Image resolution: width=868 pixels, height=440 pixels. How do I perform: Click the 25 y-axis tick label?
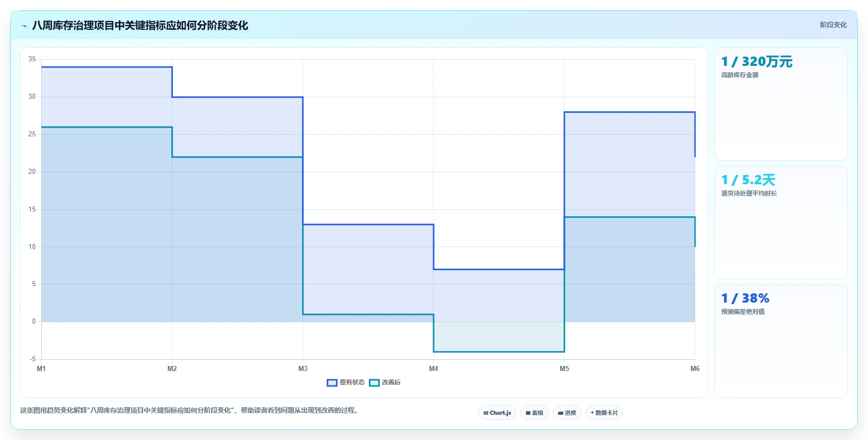pyautogui.click(x=32, y=134)
